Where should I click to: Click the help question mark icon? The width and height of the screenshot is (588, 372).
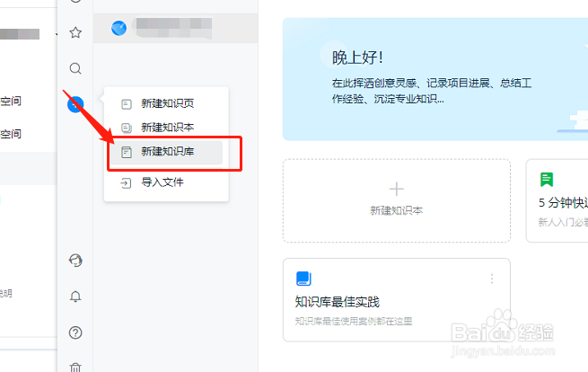pyautogui.click(x=76, y=332)
